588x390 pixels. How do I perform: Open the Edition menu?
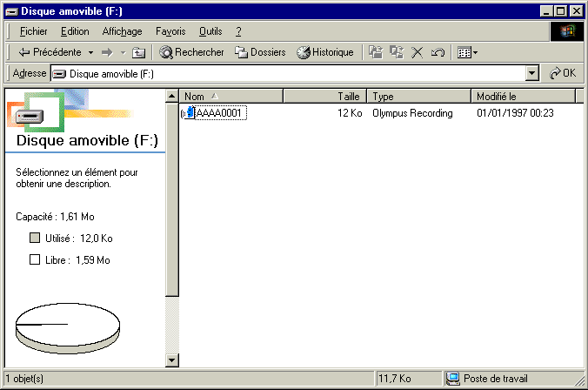[x=75, y=31]
